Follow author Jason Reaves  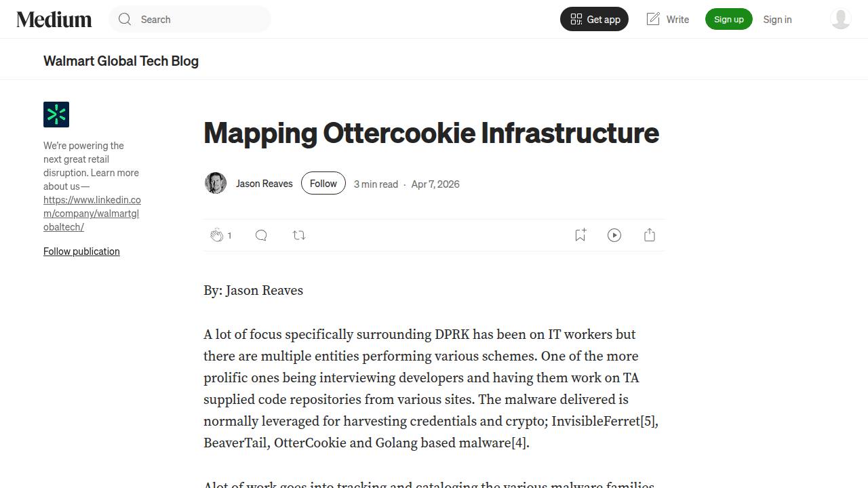point(323,183)
